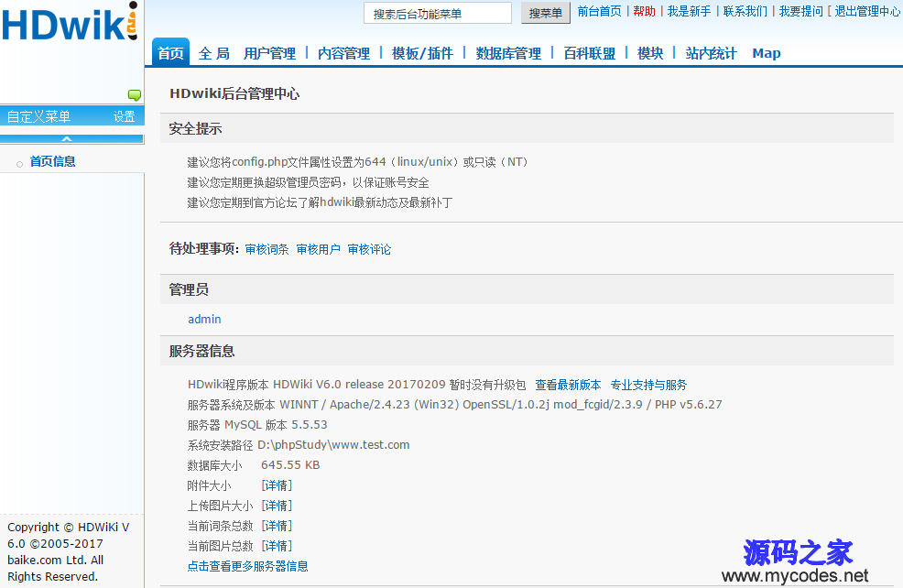This screenshot has width=903, height=588.
Task: Click the 审核用户 link
Action: click(x=318, y=249)
